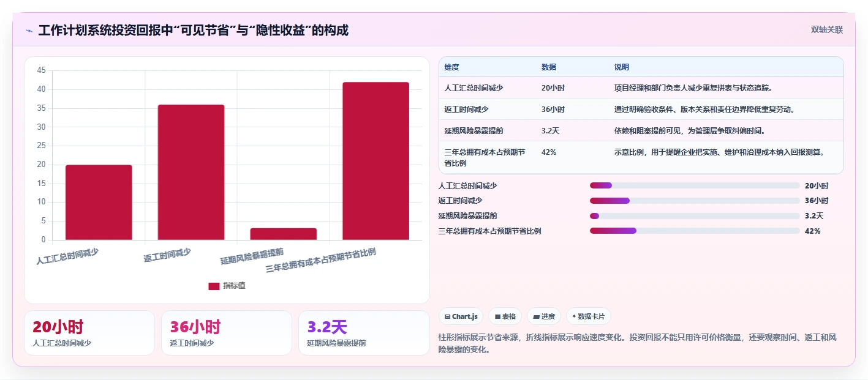
Task: Click the description starting 依赖和阻塞提前可见
Action: 690,131
